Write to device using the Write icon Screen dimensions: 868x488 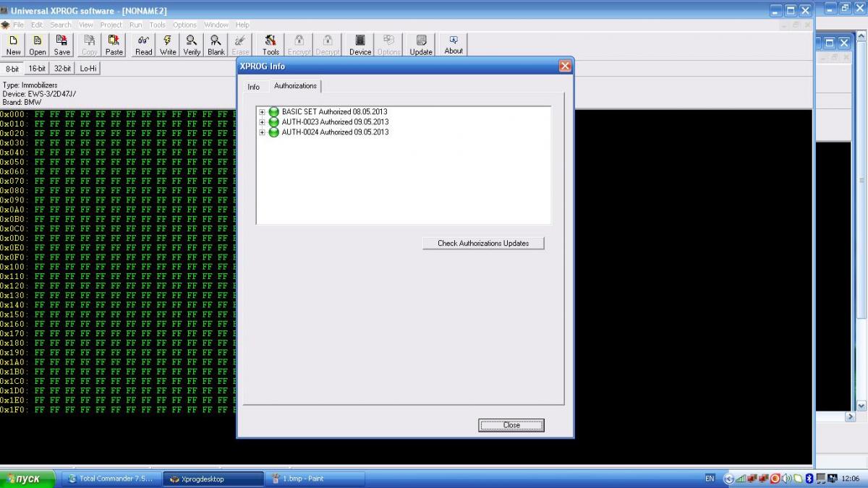pos(168,45)
